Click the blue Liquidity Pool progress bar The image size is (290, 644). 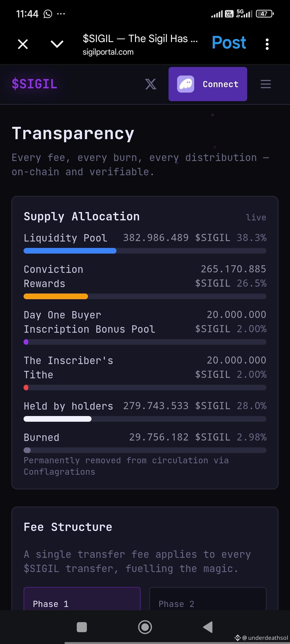(70, 251)
